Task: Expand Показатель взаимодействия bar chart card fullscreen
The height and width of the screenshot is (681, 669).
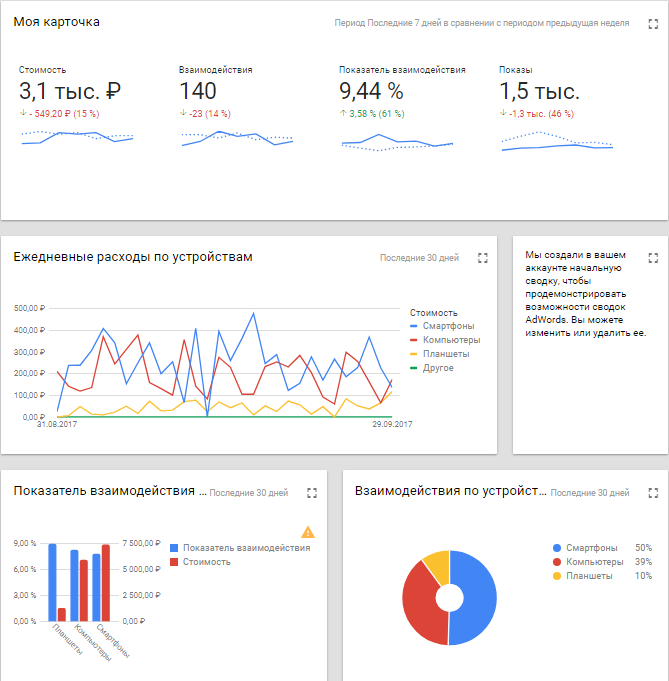Action: point(312,493)
